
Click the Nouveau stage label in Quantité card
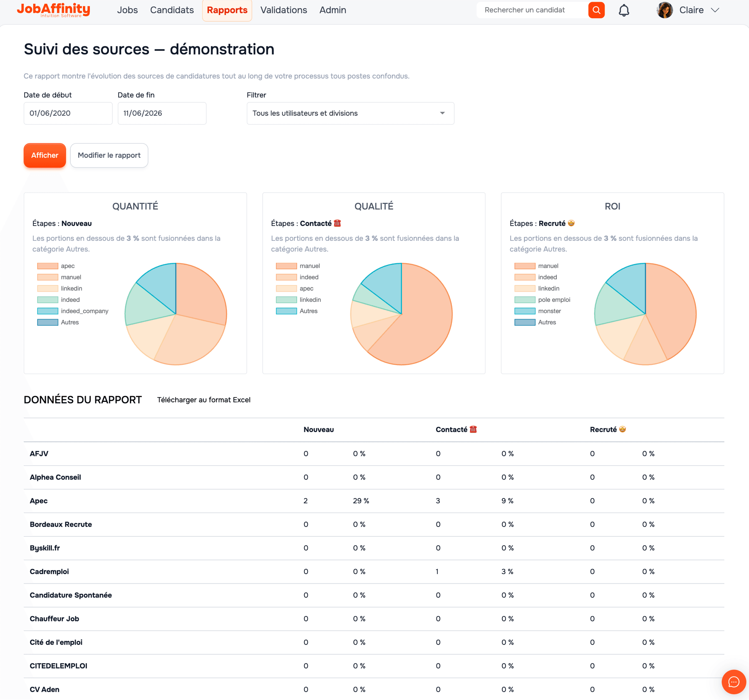pyautogui.click(x=77, y=223)
